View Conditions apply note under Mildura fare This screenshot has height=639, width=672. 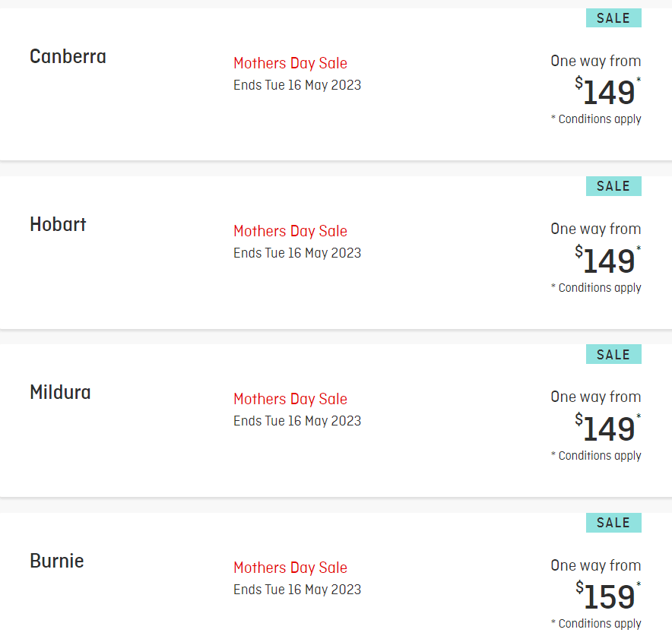pos(596,456)
